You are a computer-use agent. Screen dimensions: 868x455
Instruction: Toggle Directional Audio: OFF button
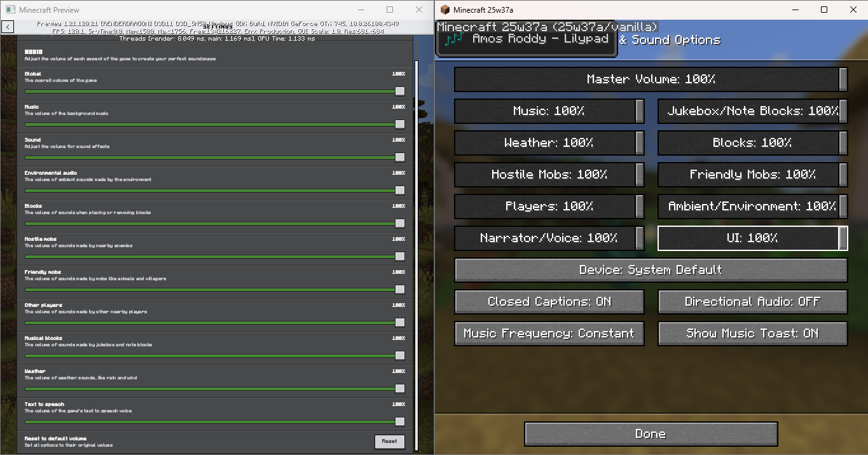[752, 302]
